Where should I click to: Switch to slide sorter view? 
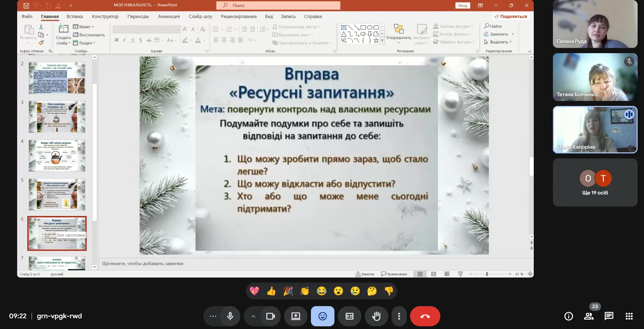[433, 274]
